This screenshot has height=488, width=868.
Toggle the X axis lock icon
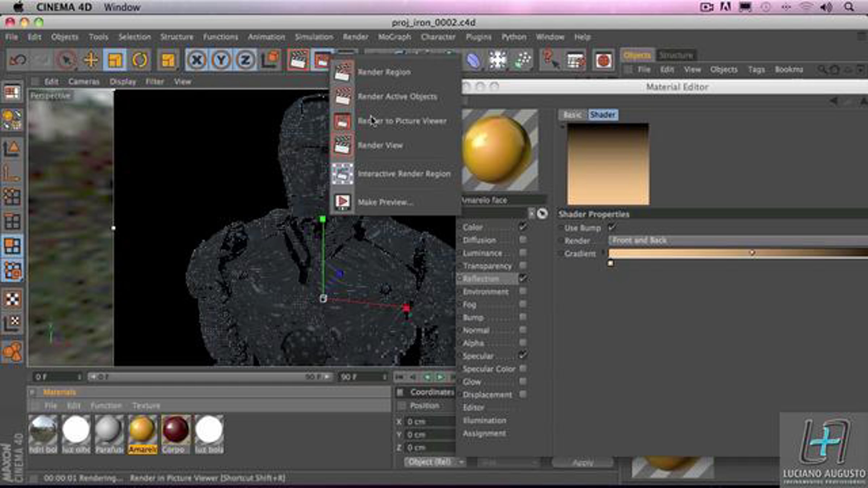click(197, 60)
